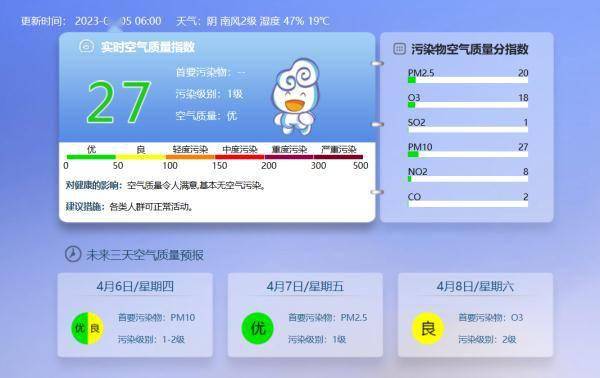Viewport: 600px width, 378px height.
Task: Click the 未来三天空气质量预报 heading
Action: 145,255
